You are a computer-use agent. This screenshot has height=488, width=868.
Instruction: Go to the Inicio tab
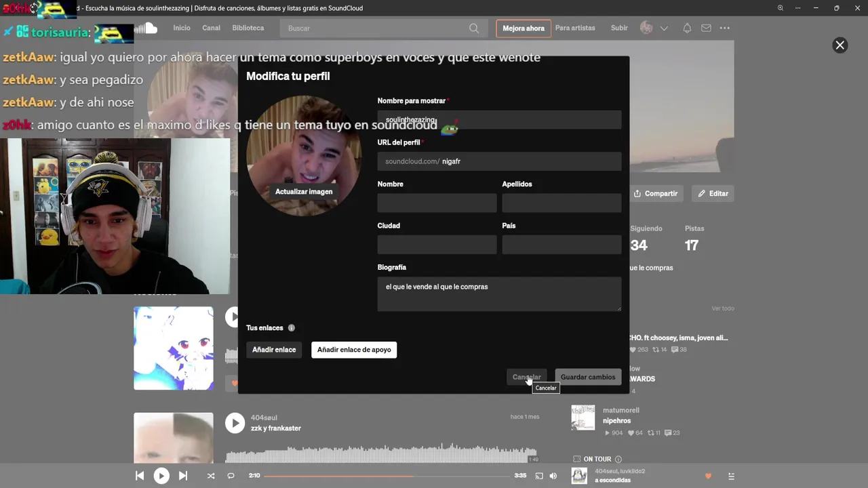182,28
